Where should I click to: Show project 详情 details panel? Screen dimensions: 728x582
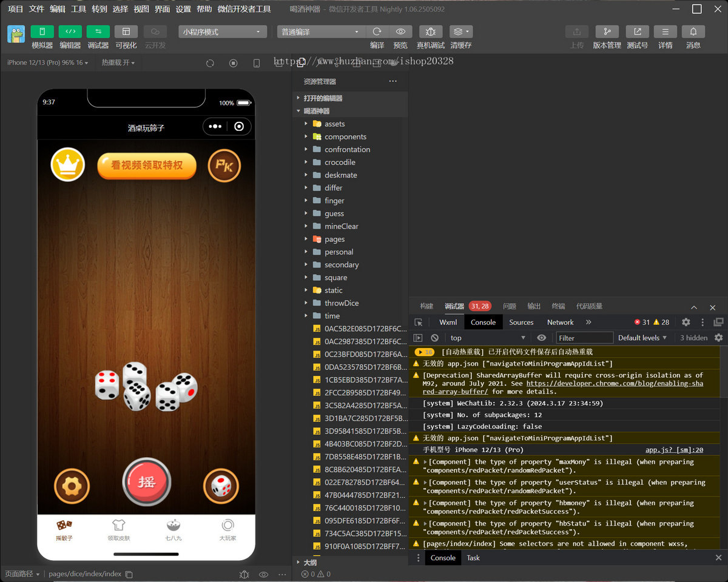(666, 32)
